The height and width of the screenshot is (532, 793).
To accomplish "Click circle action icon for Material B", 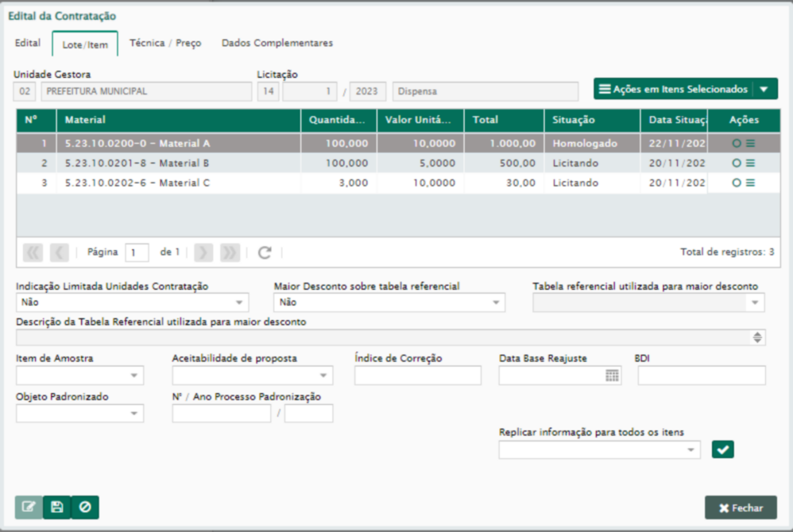I will pos(737,164).
